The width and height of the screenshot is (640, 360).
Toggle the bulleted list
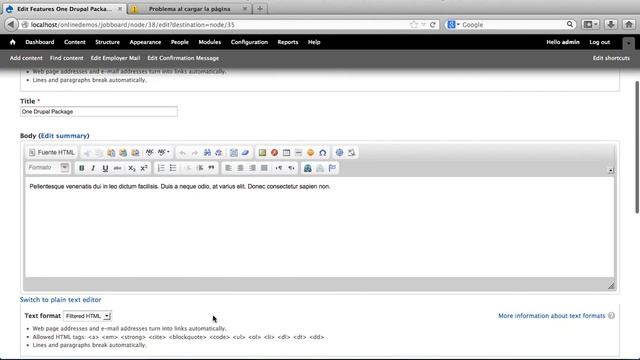(x=173, y=168)
